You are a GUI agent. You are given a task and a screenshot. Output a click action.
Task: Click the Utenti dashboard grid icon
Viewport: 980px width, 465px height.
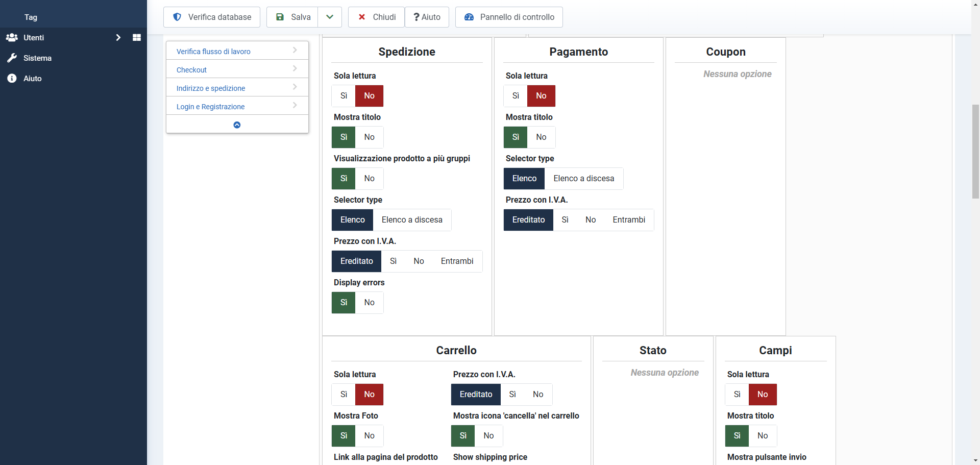(136, 38)
